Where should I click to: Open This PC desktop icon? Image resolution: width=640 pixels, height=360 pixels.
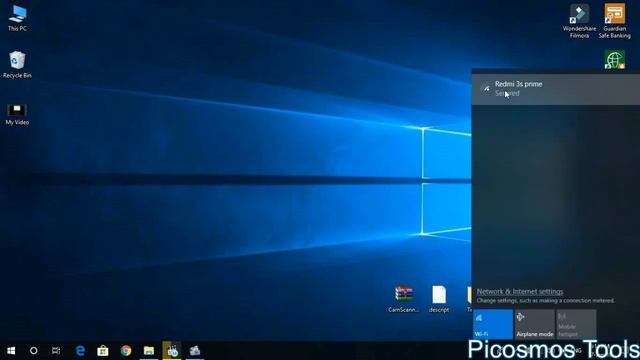[17, 18]
